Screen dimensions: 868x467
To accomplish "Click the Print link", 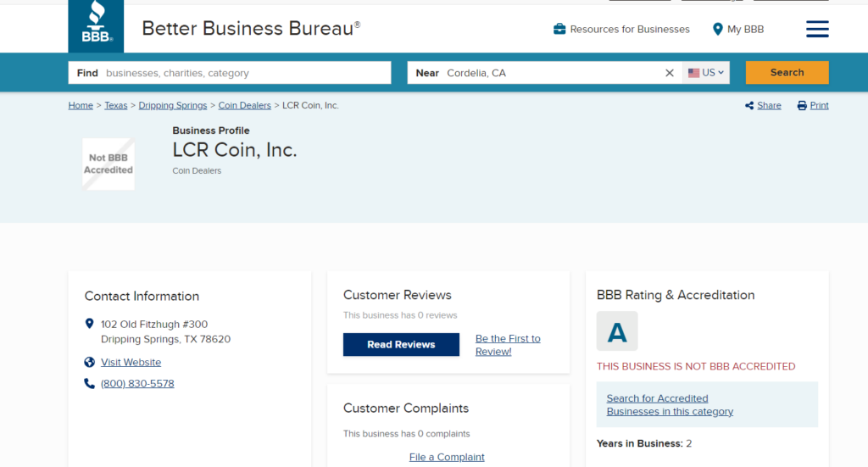I will tap(819, 105).
